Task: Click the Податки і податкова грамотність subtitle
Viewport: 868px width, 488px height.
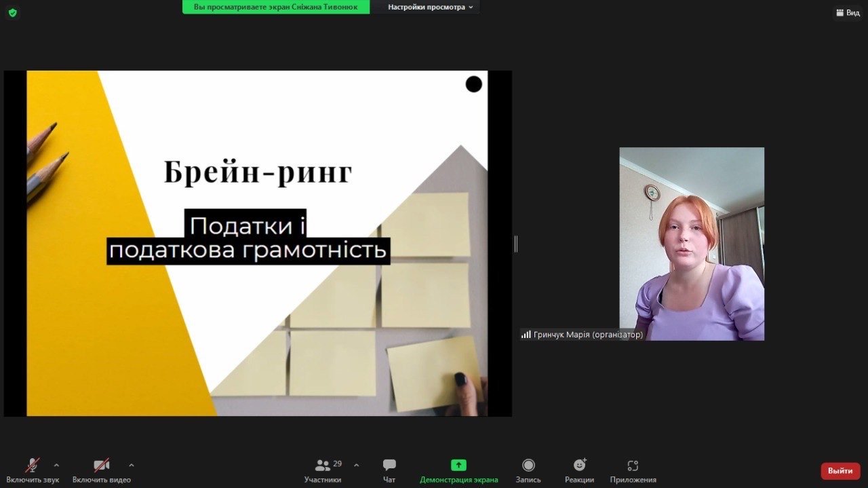Action: coord(248,237)
